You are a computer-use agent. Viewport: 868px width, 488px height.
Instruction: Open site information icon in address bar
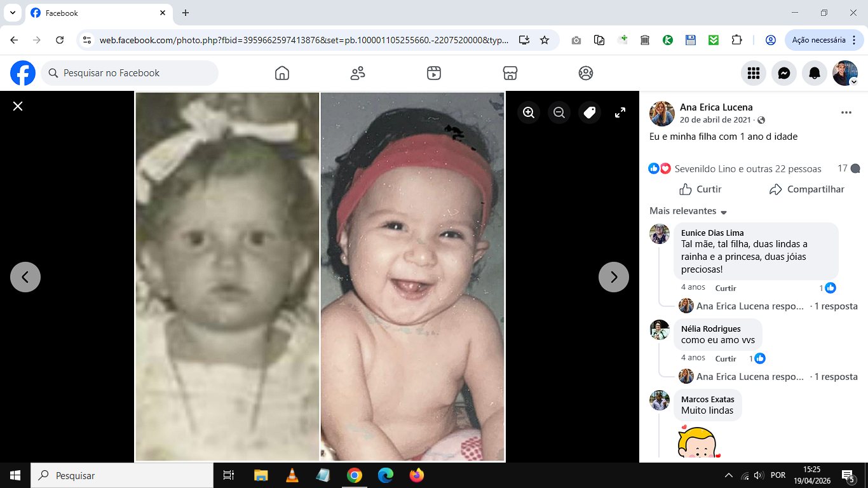(88, 40)
